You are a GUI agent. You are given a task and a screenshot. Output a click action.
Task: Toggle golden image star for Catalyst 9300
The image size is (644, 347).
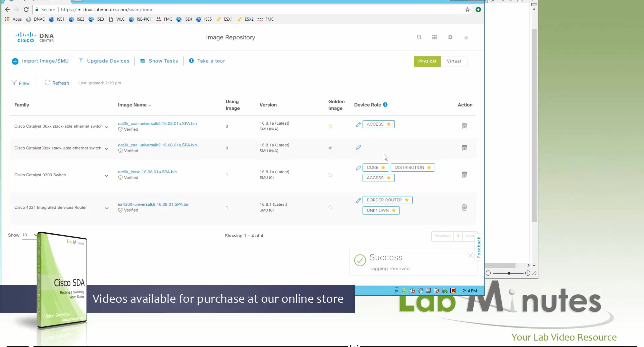pos(330,175)
